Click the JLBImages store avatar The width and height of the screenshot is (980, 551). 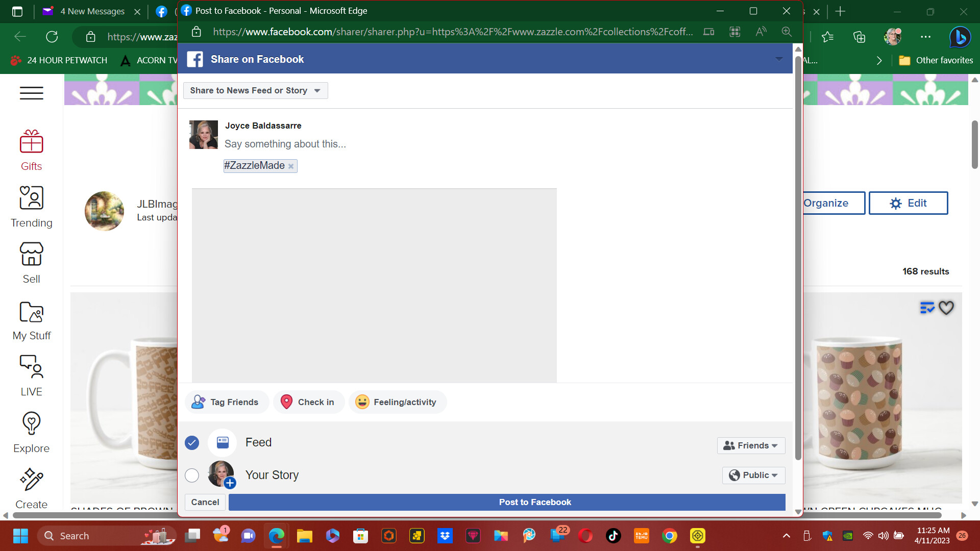click(104, 211)
